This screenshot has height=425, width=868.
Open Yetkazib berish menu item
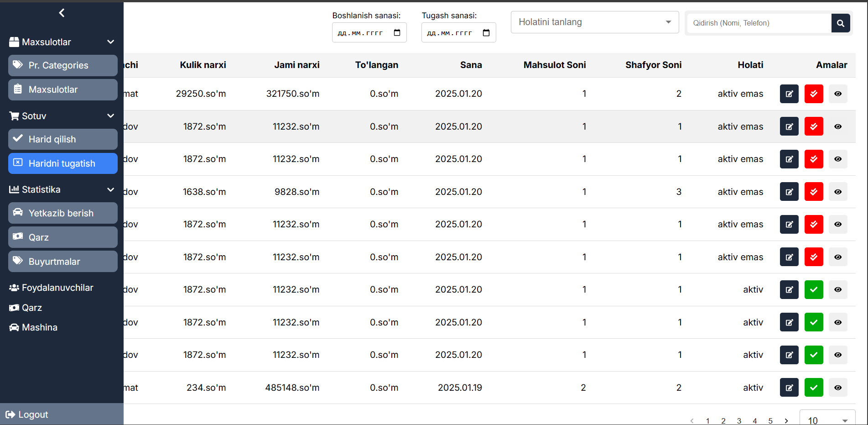(x=63, y=213)
